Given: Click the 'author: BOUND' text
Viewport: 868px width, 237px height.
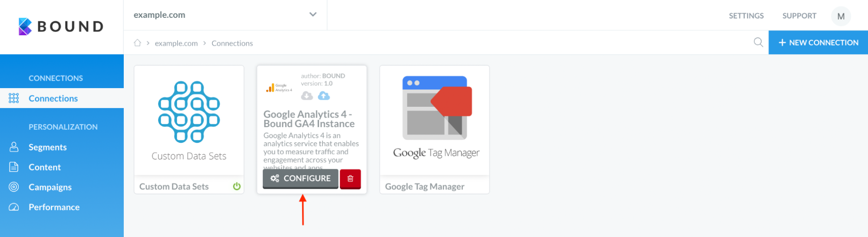Looking at the screenshot, I should [323, 76].
